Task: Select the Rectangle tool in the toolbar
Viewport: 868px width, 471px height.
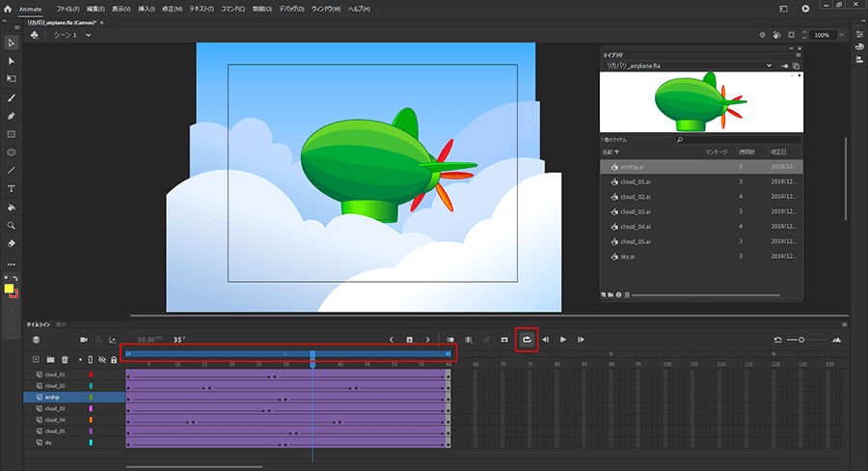Action: pos(12,134)
